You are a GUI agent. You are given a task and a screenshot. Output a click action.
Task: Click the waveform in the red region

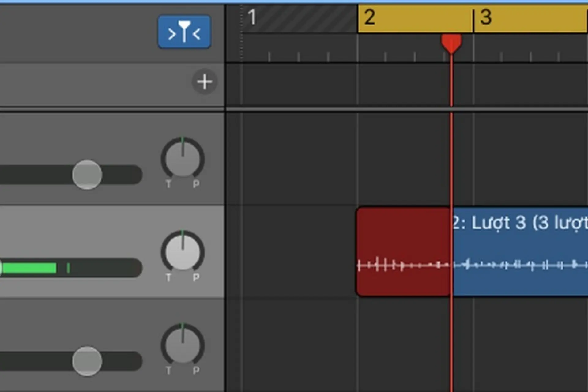click(403, 265)
